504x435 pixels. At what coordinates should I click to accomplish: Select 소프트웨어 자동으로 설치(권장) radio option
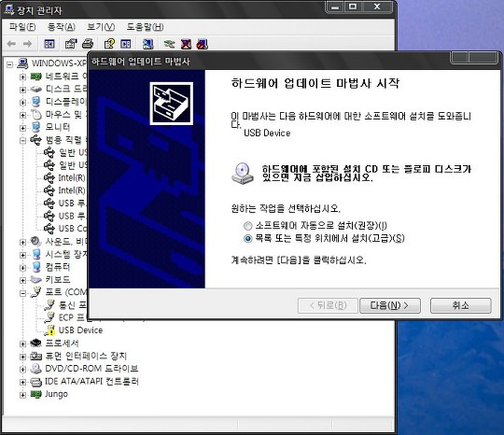point(247,226)
